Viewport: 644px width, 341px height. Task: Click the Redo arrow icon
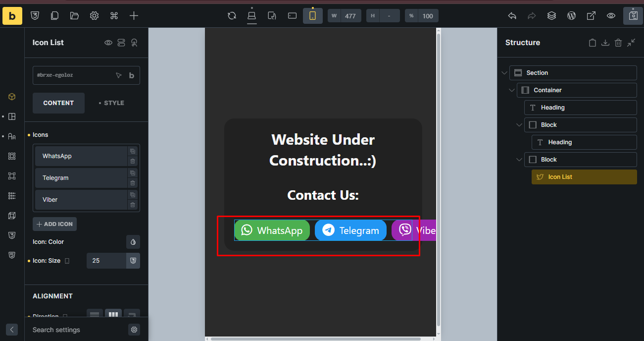click(532, 16)
